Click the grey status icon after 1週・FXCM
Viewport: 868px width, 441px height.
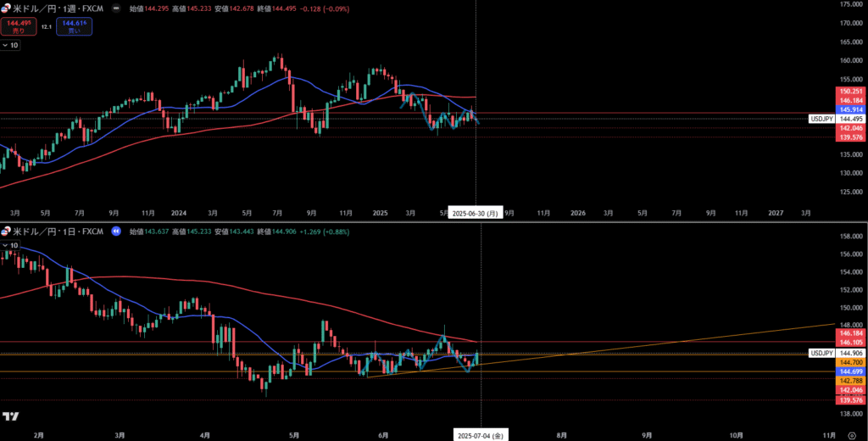pos(116,9)
